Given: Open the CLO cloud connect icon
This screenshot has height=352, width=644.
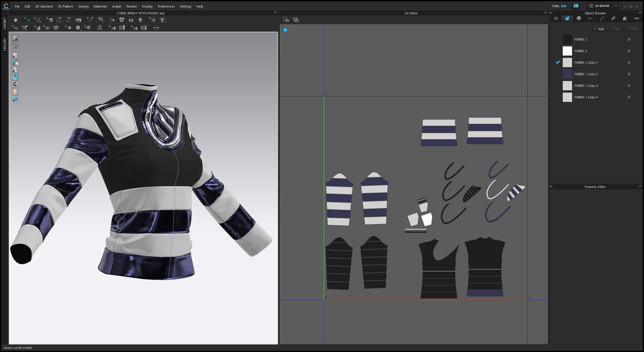Looking at the screenshot, I should pos(576,6).
